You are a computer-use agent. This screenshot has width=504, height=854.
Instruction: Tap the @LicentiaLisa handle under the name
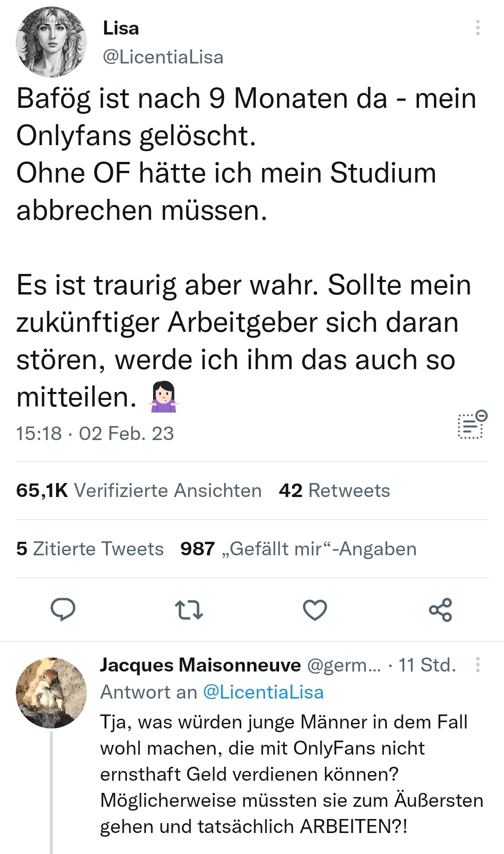(163, 57)
